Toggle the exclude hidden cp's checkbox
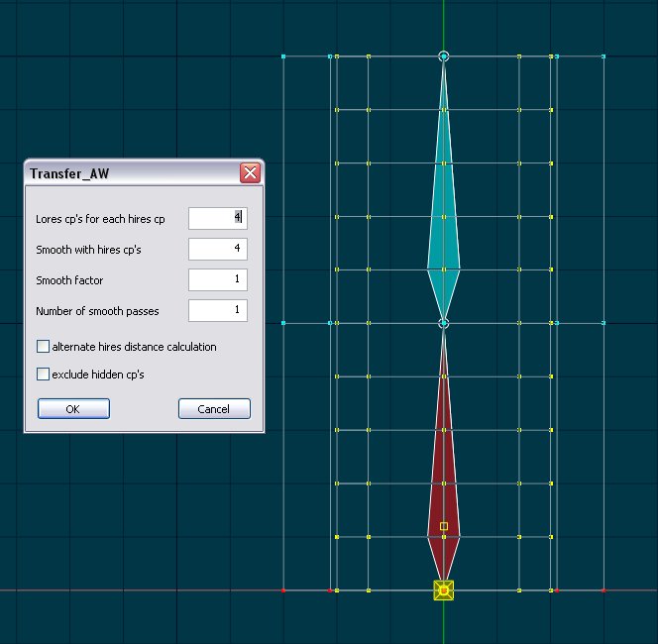 coord(43,374)
